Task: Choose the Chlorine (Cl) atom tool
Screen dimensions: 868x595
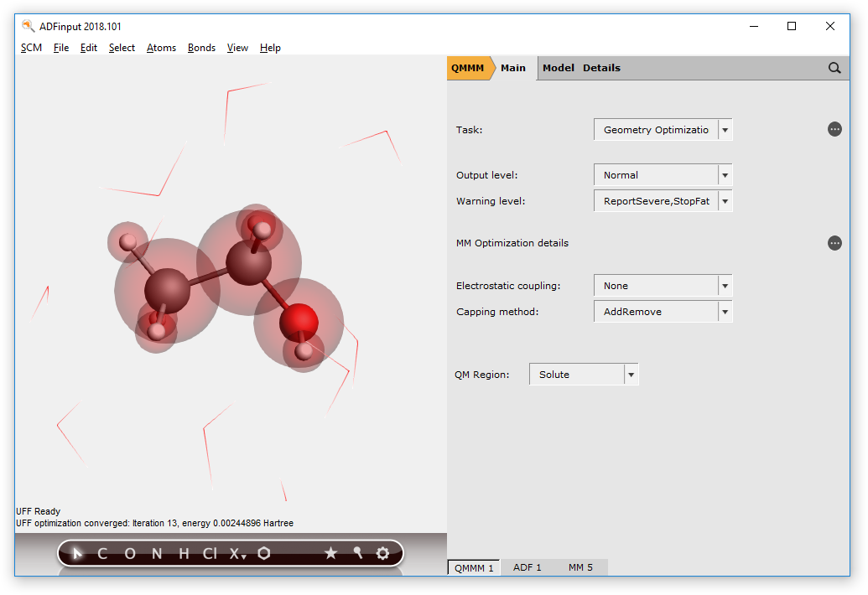Action: [210, 554]
